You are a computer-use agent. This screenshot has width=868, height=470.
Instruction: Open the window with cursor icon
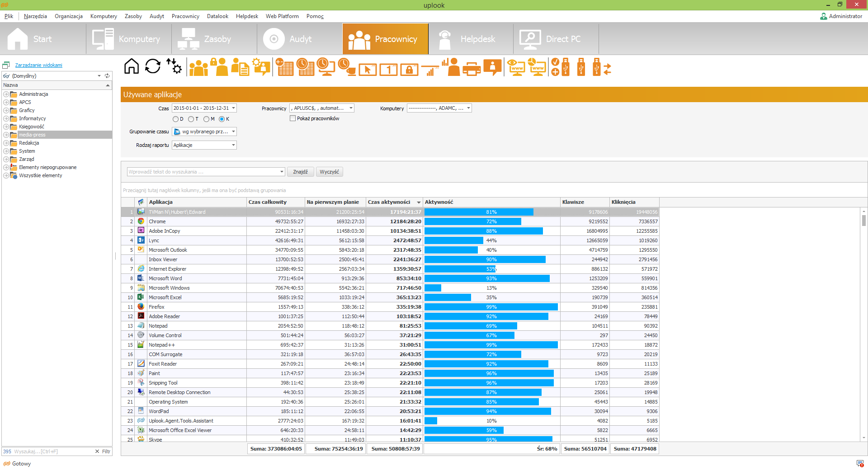tap(368, 69)
